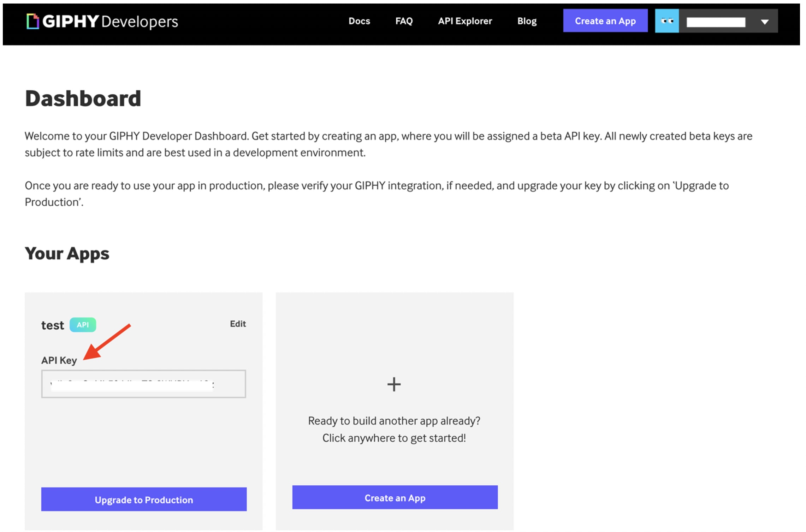806x532 pixels.
Task: Click Upgrade to Production button
Action: pos(144,499)
